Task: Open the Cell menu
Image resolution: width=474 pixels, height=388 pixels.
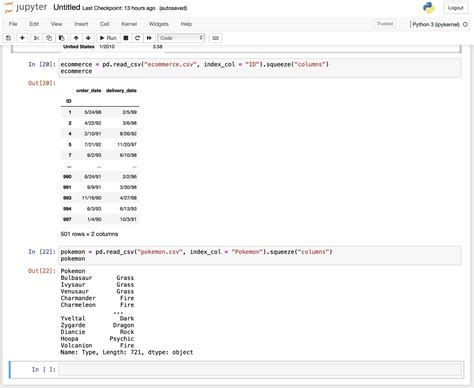Action: click(105, 24)
